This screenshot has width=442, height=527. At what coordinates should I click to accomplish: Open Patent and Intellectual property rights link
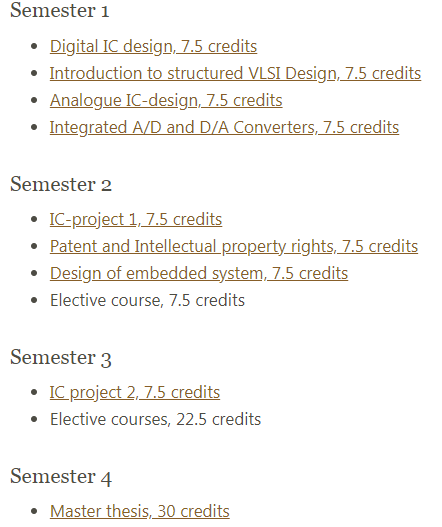234,246
